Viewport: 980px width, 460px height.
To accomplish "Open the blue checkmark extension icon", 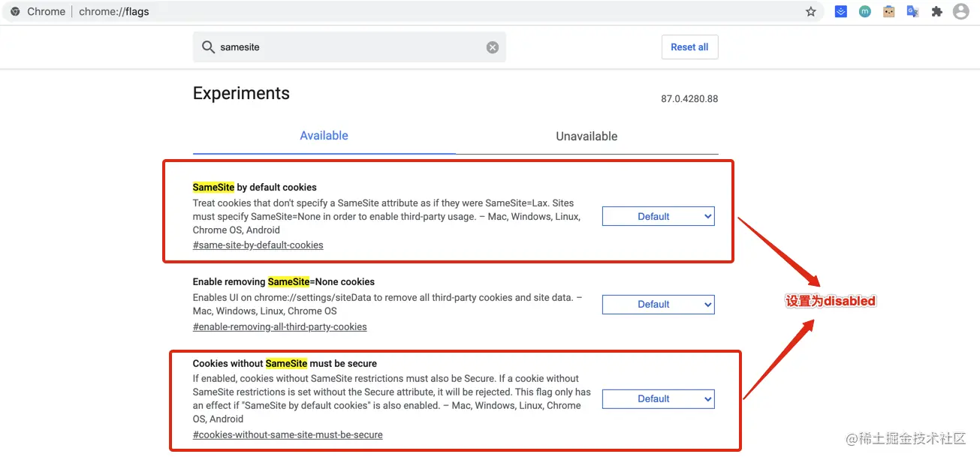I will (841, 11).
